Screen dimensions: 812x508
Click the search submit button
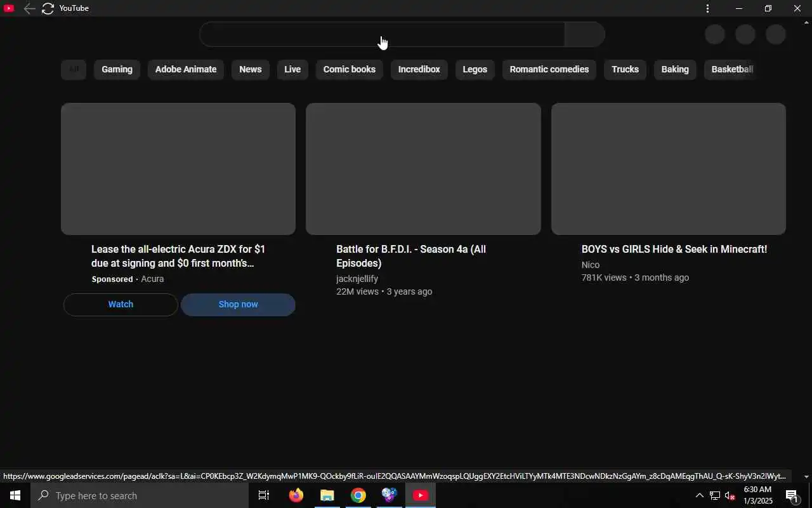(584, 34)
